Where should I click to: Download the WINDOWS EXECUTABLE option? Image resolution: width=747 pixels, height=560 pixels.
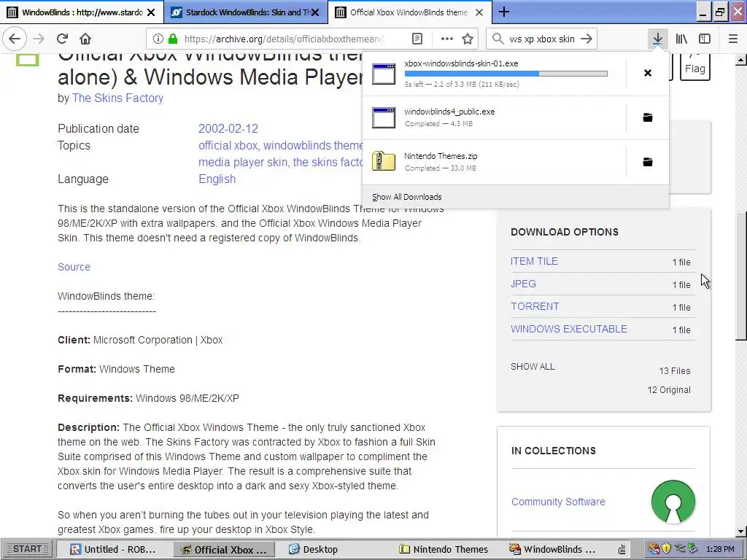pos(569,329)
